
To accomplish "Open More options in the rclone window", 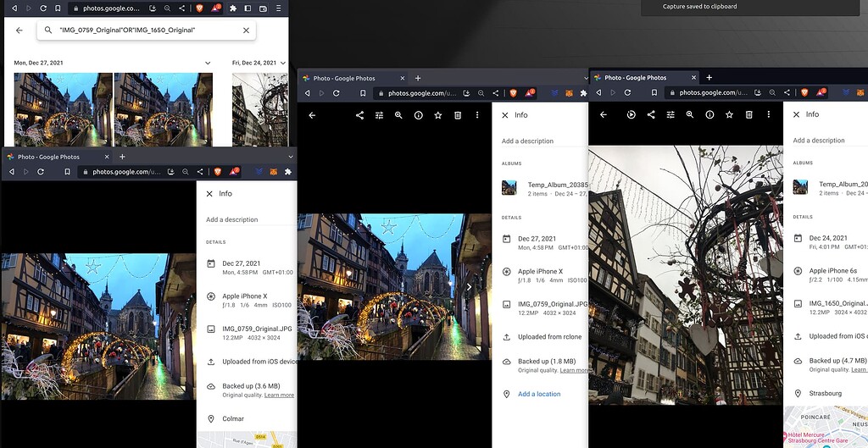I will tap(477, 115).
